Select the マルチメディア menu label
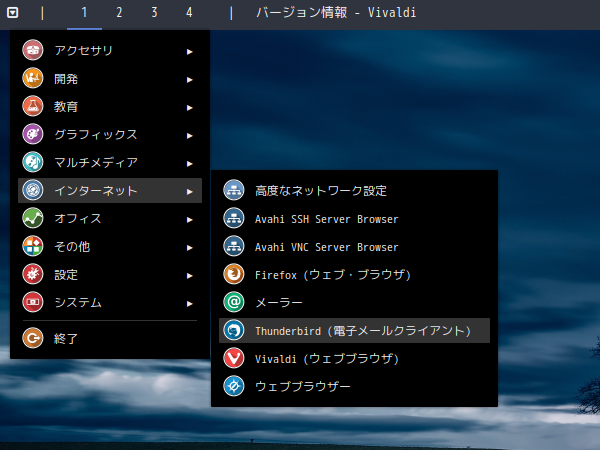 tap(96, 163)
